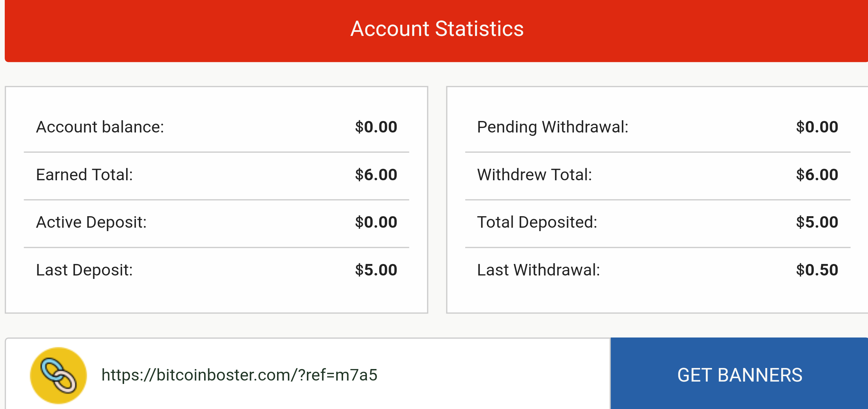The height and width of the screenshot is (409, 868).
Task: Click the Active Deposit label
Action: (91, 222)
